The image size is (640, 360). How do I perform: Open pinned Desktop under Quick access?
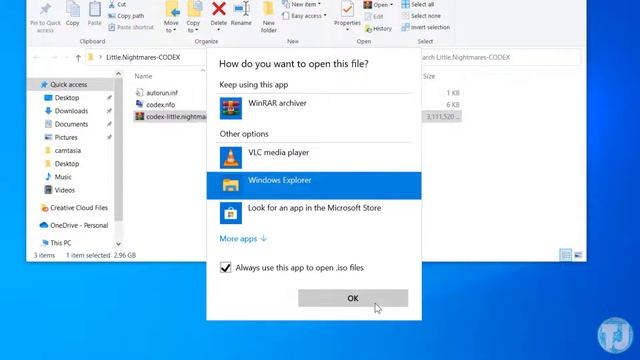pos(67,98)
